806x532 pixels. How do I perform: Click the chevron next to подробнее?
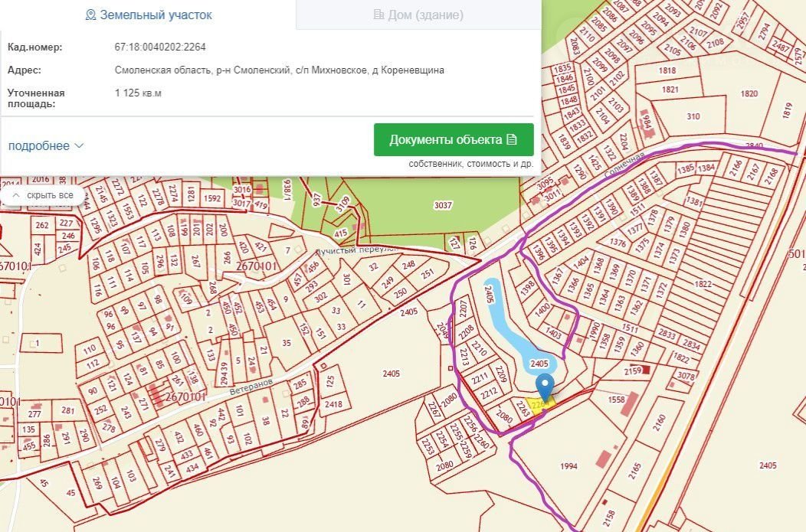click(x=79, y=145)
